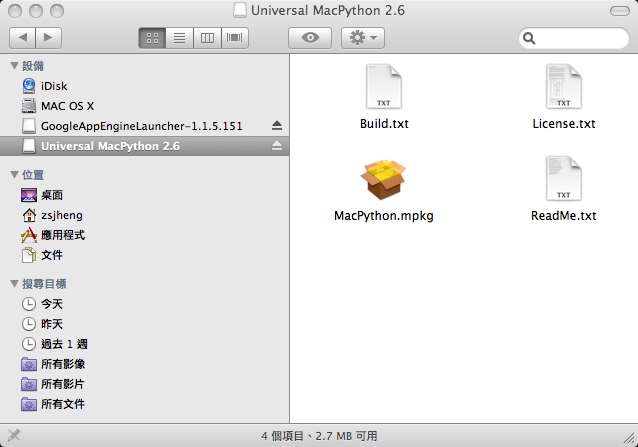The image size is (638, 447).
Task: Click the License.txt file name
Action: click(564, 124)
